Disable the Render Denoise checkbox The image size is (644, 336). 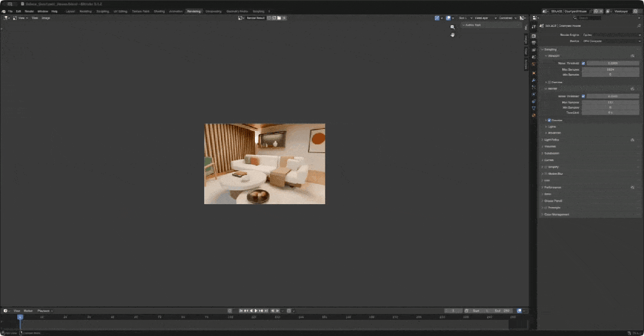(x=549, y=121)
